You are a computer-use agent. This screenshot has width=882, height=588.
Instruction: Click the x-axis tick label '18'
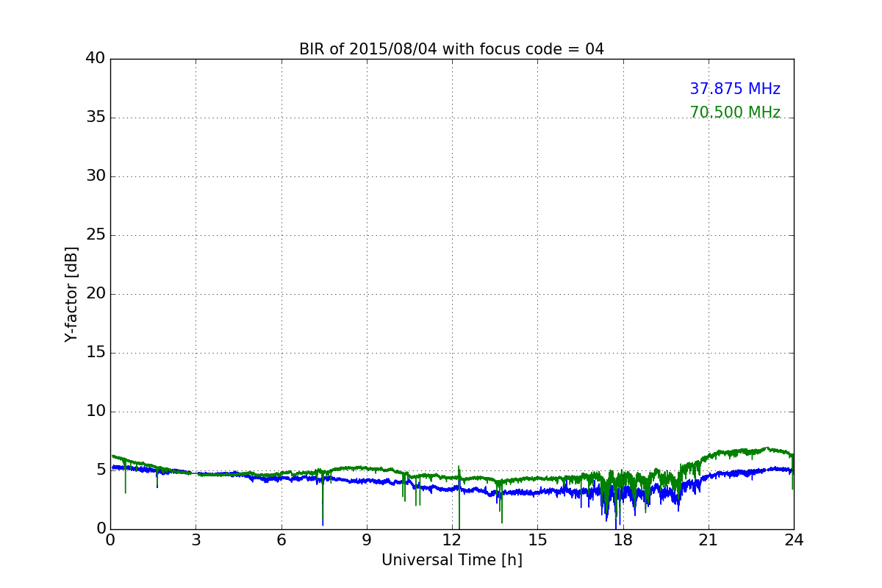(x=623, y=540)
